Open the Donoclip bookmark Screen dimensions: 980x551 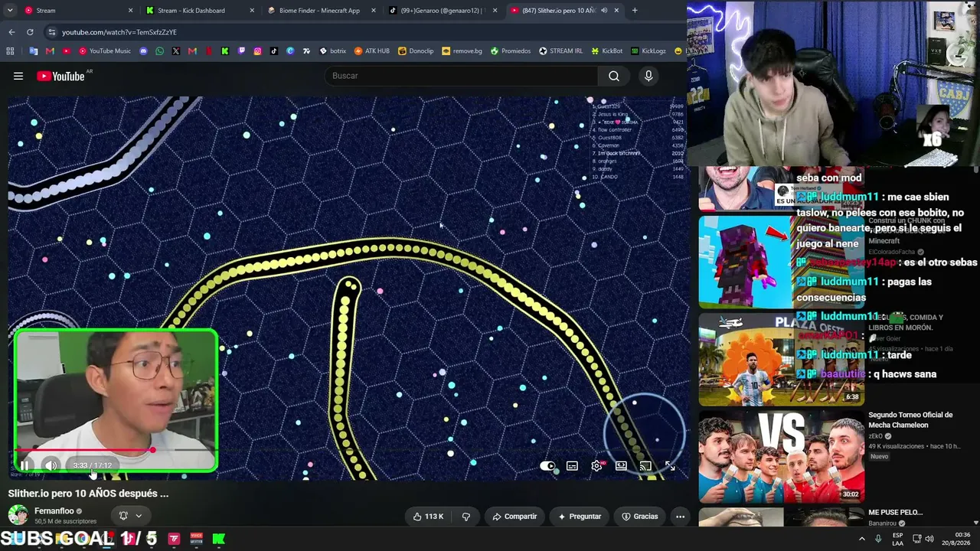(416, 51)
